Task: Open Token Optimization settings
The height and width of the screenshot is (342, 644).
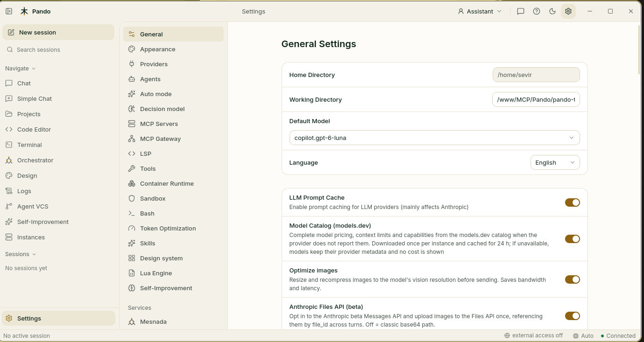Action: tap(173, 228)
